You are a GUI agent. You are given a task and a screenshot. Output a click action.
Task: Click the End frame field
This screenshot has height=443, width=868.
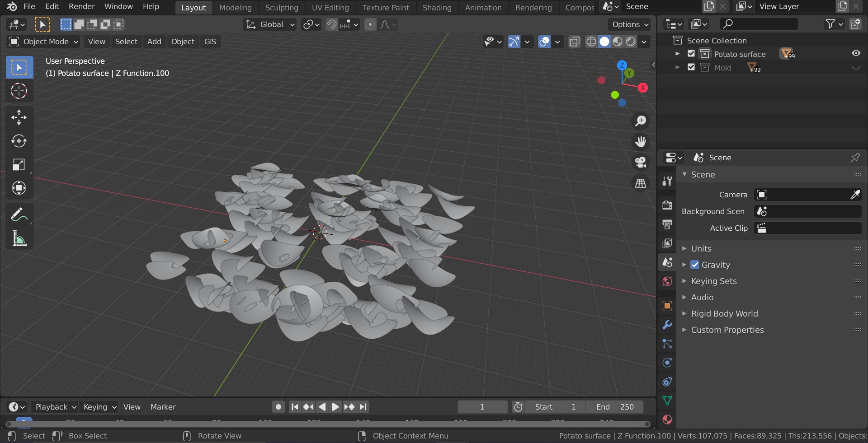pos(615,407)
